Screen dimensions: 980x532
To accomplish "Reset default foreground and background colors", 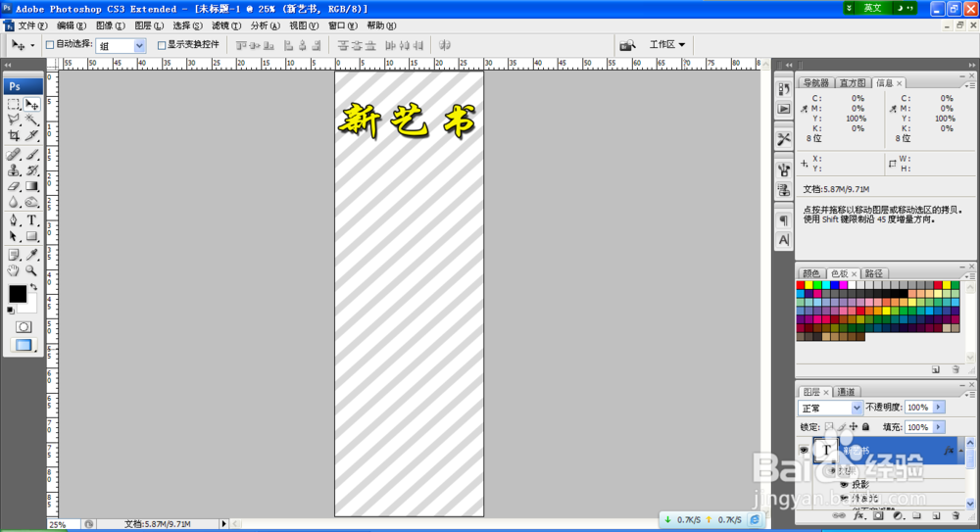I will click(11, 310).
